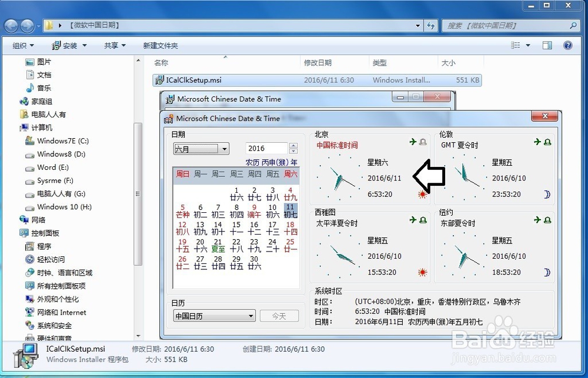This screenshot has width=588, height=378.
Task: Toggle the New York clock alarm bell
Action: point(547,220)
